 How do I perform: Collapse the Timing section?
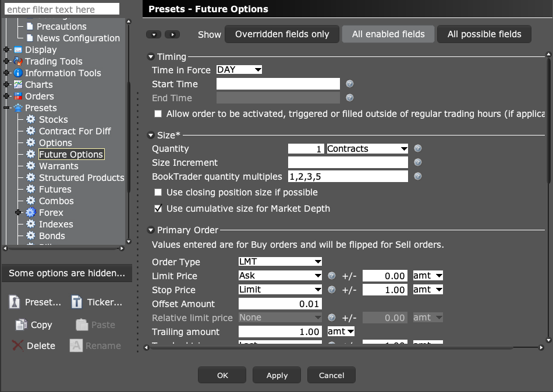click(151, 57)
